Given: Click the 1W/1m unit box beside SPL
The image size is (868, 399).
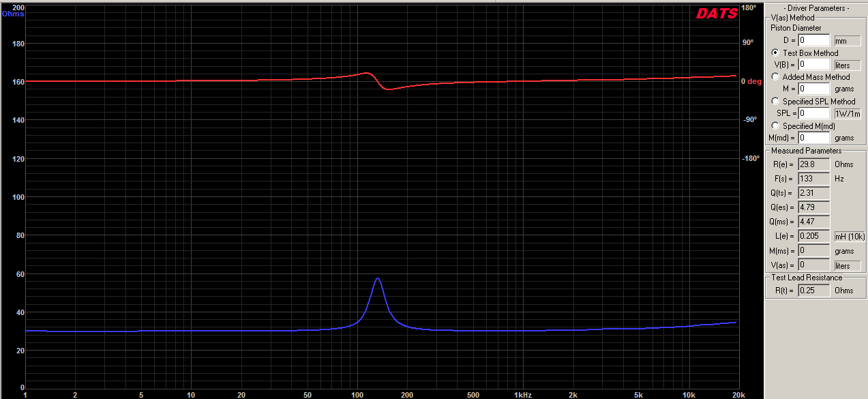Looking at the screenshot, I should [x=848, y=113].
